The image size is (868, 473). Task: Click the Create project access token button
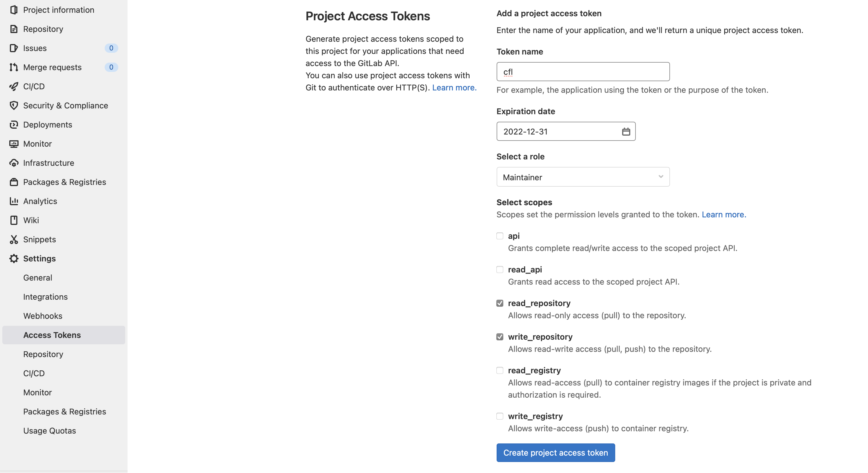pos(555,453)
